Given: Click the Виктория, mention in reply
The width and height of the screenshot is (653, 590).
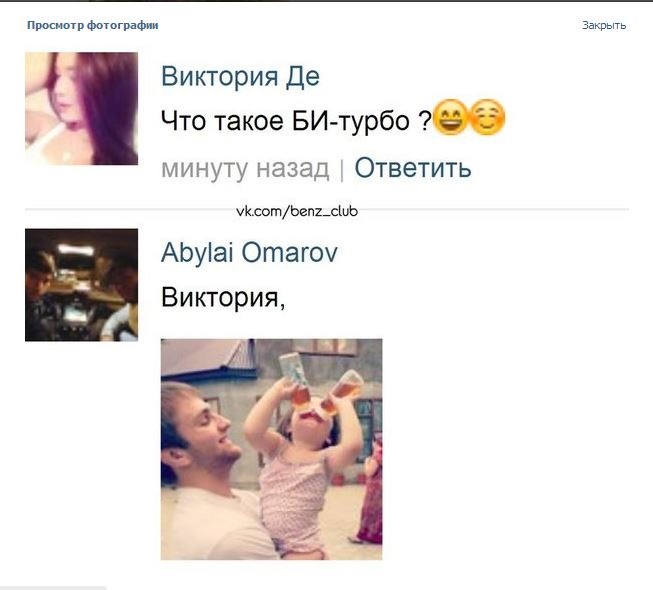Looking at the screenshot, I should pyautogui.click(x=223, y=297).
